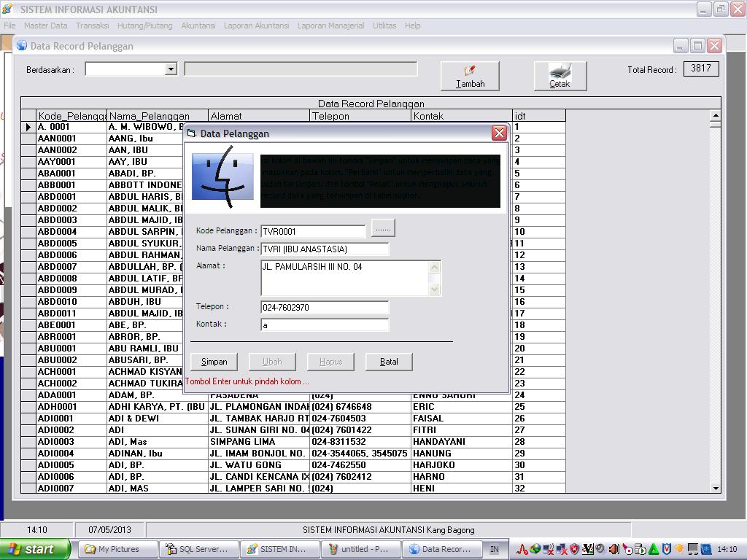Click the Simpan button
The height and width of the screenshot is (560, 747).
point(214,362)
